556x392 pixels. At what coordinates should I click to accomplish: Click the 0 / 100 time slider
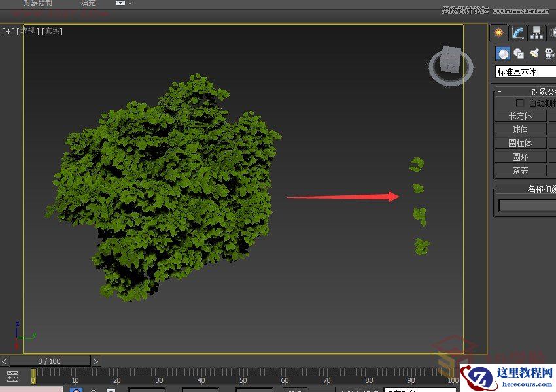(49, 361)
